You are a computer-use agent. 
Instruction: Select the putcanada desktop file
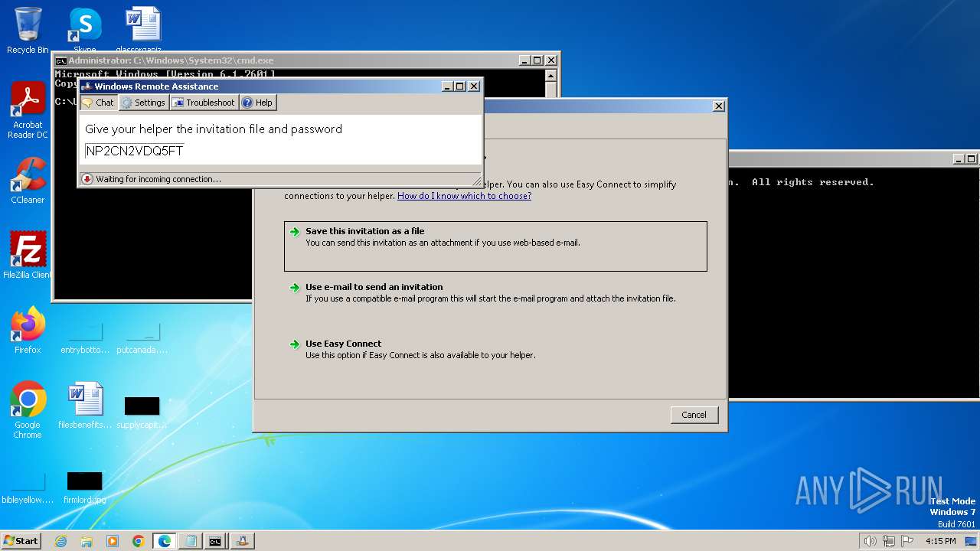tap(142, 338)
